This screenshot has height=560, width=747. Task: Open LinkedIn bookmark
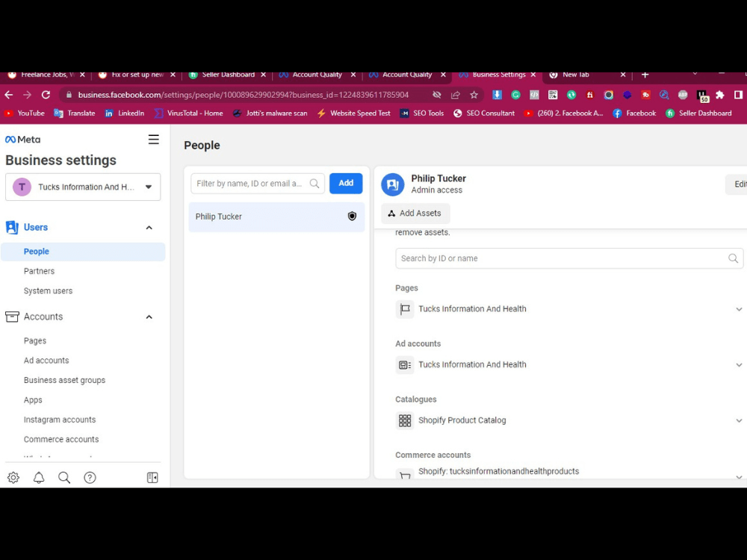[124, 113]
